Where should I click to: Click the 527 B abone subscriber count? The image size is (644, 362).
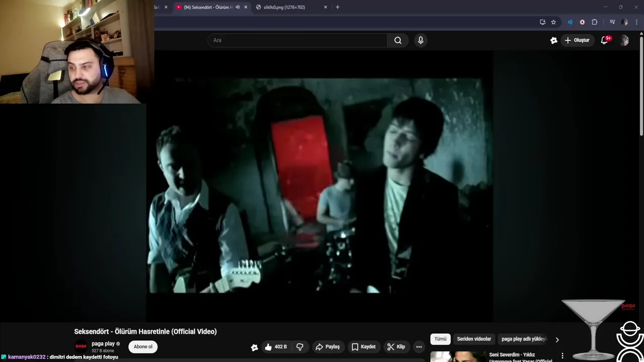point(103,351)
